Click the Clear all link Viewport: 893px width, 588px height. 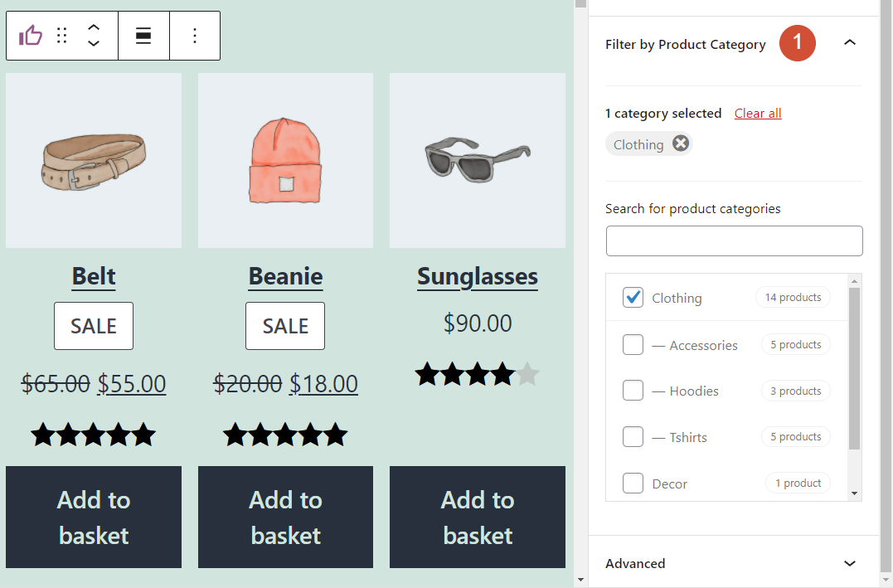(757, 113)
